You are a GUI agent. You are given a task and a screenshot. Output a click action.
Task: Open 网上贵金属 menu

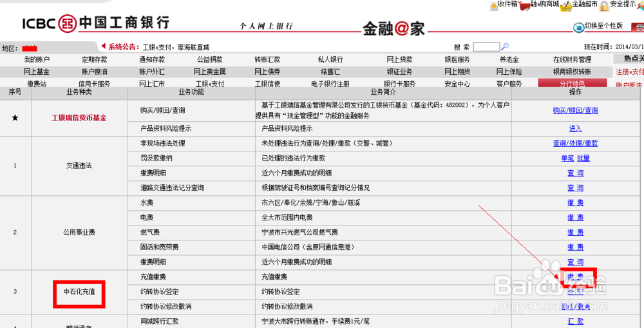click(209, 72)
